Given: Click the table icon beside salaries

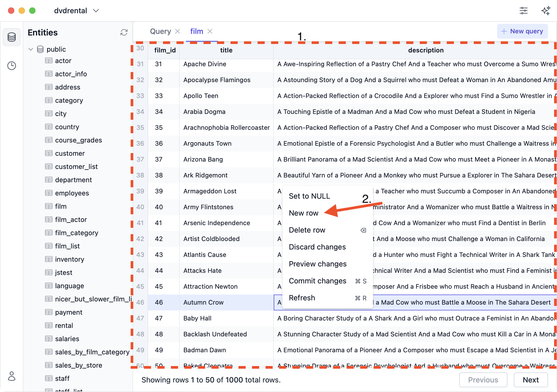Looking at the screenshot, I should click(49, 338).
